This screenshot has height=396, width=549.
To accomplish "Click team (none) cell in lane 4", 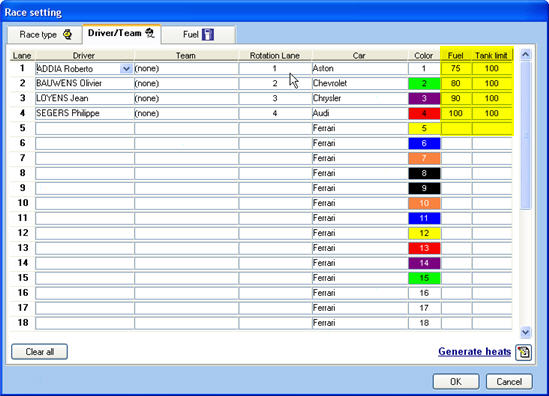I will pyautogui.click(x=186, y=113).
